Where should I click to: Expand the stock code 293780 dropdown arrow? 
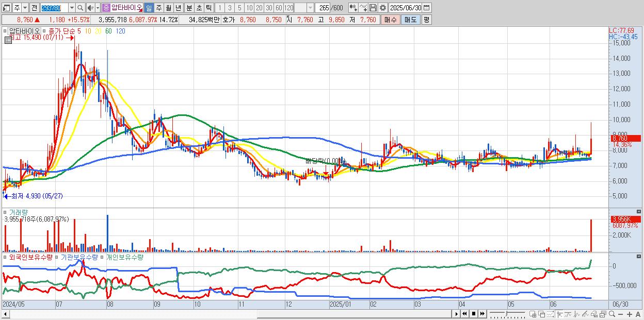point(71,8)
